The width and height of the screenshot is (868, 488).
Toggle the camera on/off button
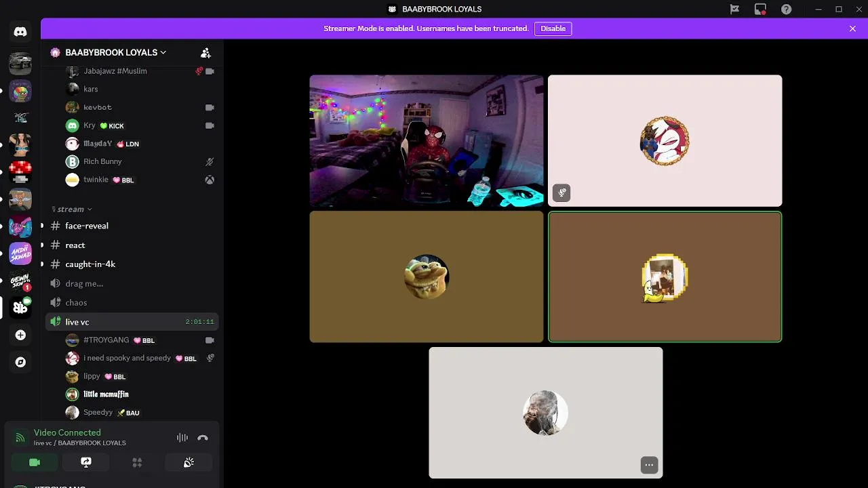pos(35,462)
